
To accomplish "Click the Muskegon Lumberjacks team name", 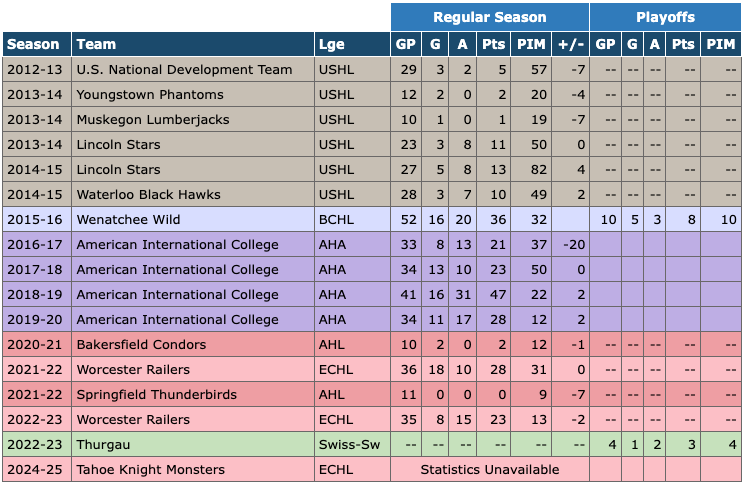I will 152,120.
